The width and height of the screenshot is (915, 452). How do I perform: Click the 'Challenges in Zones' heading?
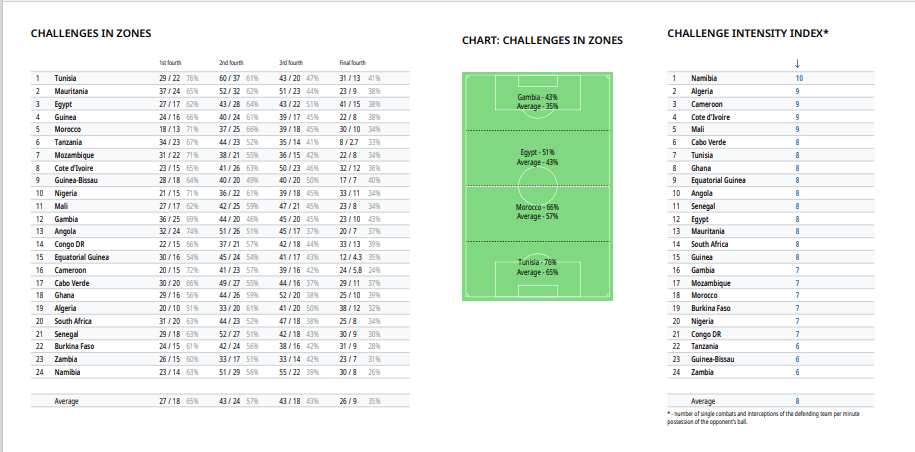(x=90, y=33)
